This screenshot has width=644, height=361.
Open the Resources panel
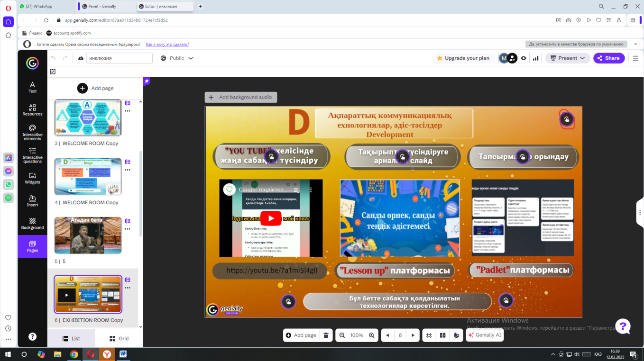click(x=32, y=110)
